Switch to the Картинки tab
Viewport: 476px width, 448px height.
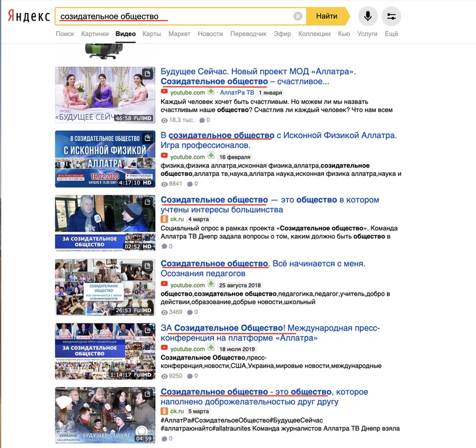pyautogui.click(x=95, y=34)
